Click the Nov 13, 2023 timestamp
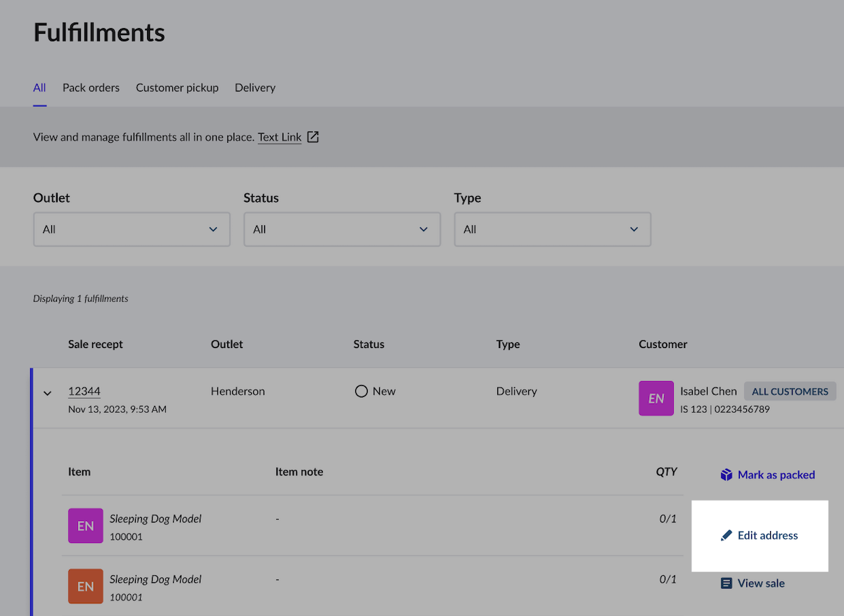The image size is (844, 616). (x=117, y=409)
